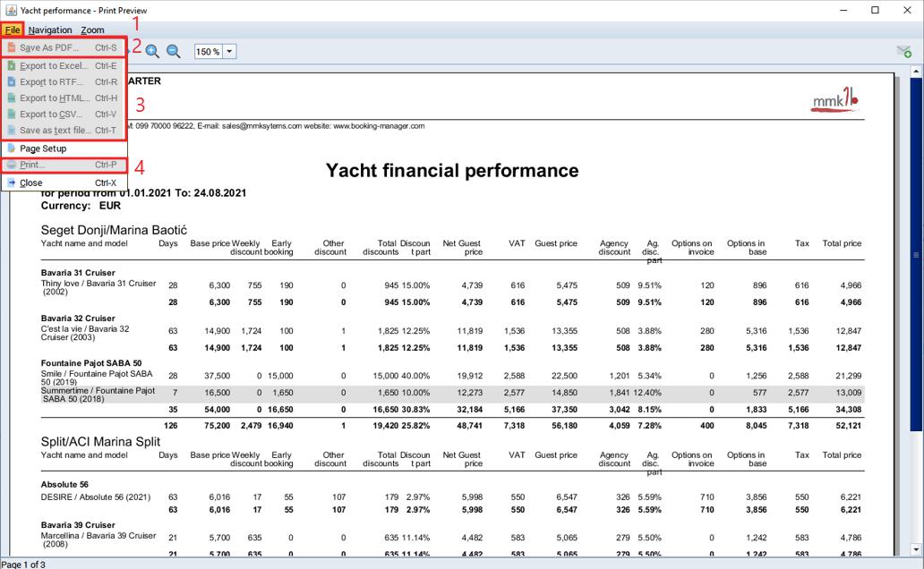The image size is (924, 569).
Task: Click the zoom in magnifier icon
Action: point(152,51)
